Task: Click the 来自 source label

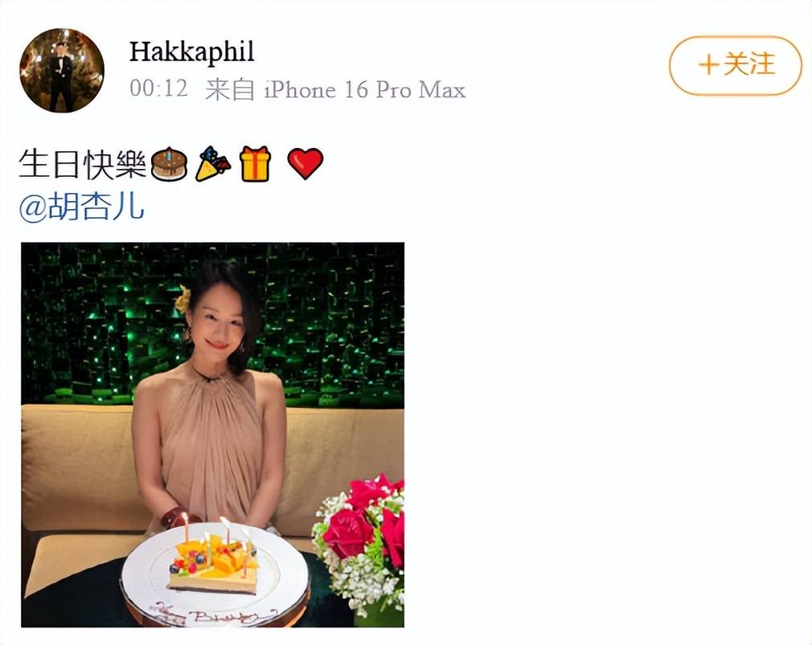Action: [x=230, y=89]
